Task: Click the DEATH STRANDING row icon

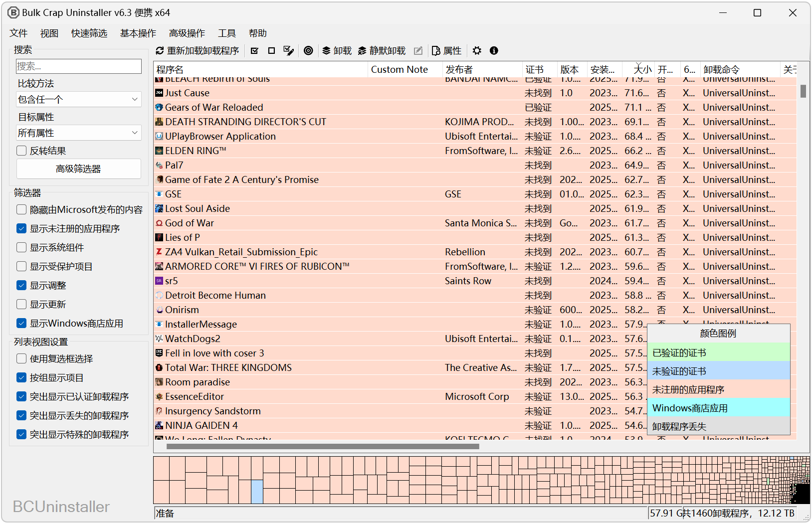Action: coord(159,122)
